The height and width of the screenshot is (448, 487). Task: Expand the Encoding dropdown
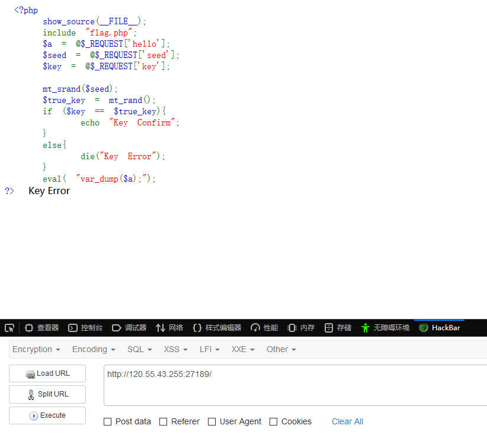click(94, 349)
